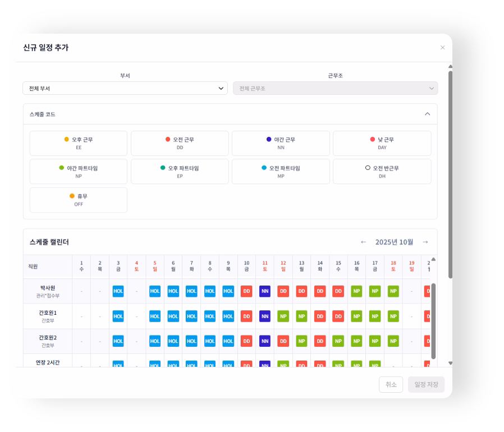This screenshot has height=432, width=504.
Task: Click the calendar table vertical scrollbar
Action: [x=433, y=320]
